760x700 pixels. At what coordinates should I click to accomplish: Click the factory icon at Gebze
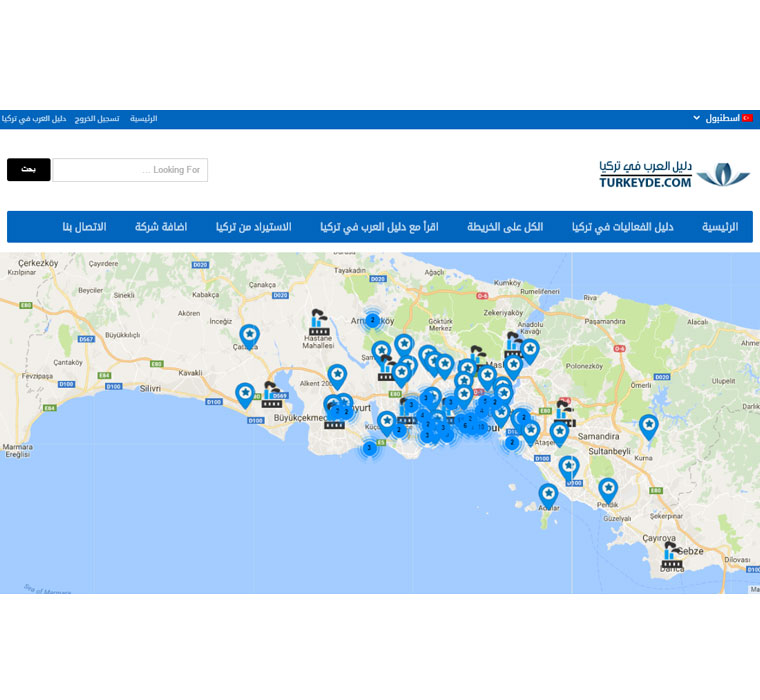click(x=672, y=556)
